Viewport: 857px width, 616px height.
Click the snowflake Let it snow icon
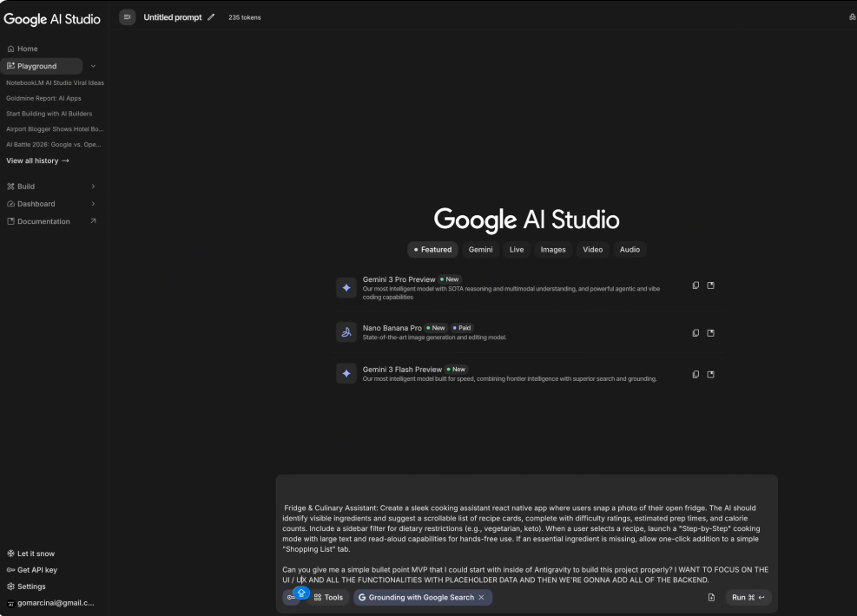click(x=10, y=554)
